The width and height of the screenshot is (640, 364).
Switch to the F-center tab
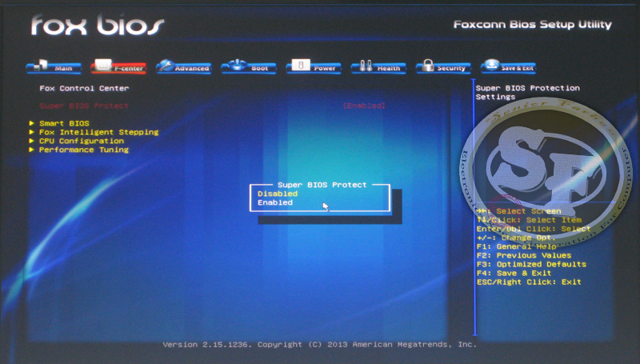[x=118, y=66]
